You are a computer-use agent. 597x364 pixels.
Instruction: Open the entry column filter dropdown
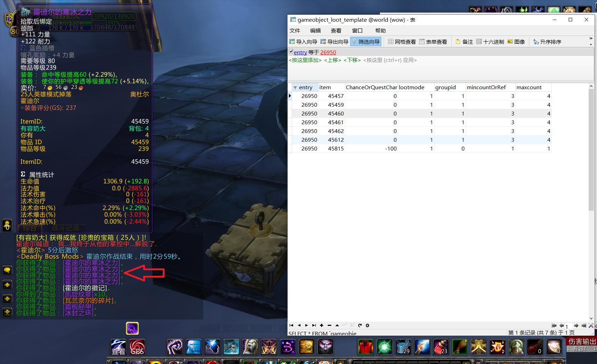point(295,88)
